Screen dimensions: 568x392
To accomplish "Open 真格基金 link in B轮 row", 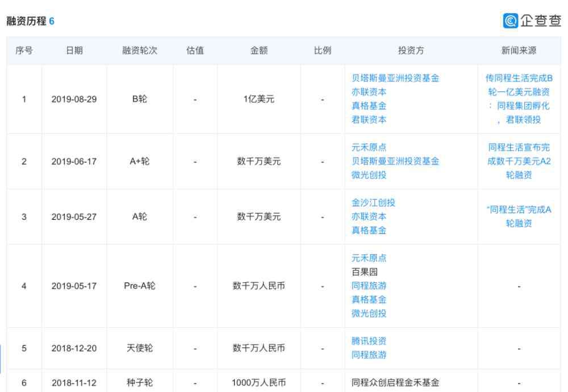I will point(369,106).
